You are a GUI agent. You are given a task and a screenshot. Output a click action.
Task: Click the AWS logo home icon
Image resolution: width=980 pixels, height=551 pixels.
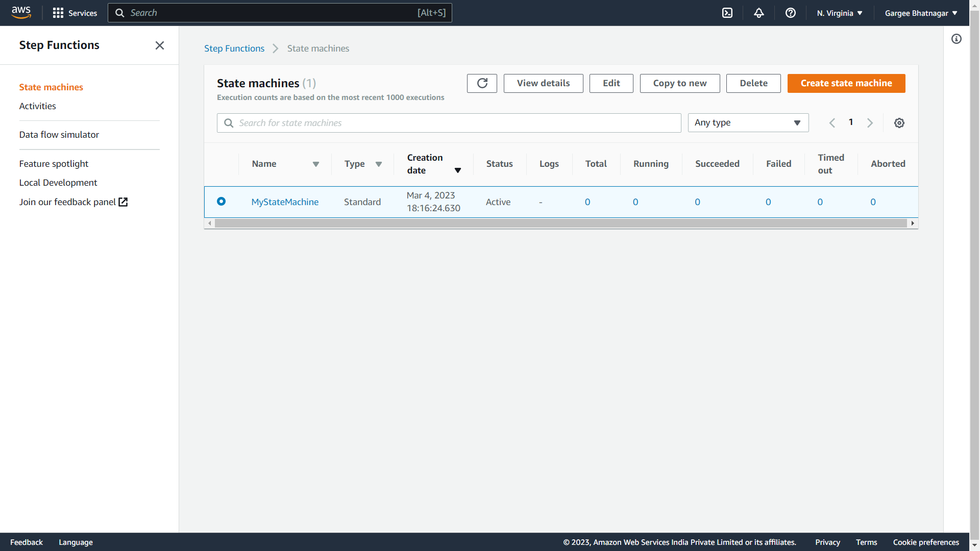coord(21,12)
